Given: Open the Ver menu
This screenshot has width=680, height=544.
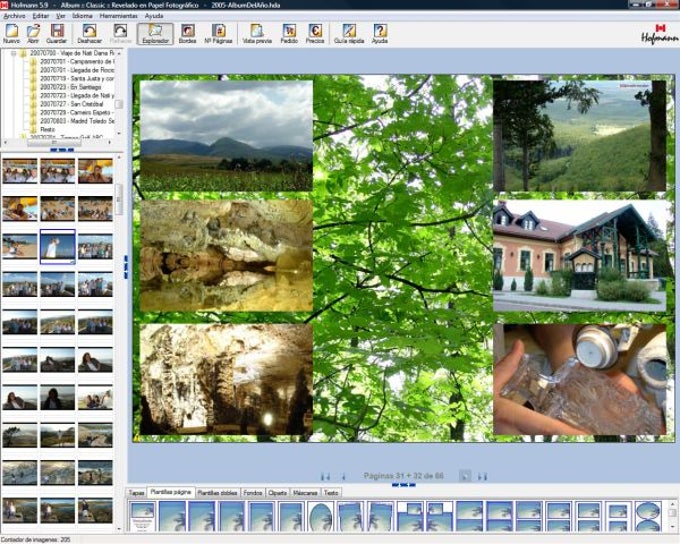Looking at the screenshot, I should (61, 16).
